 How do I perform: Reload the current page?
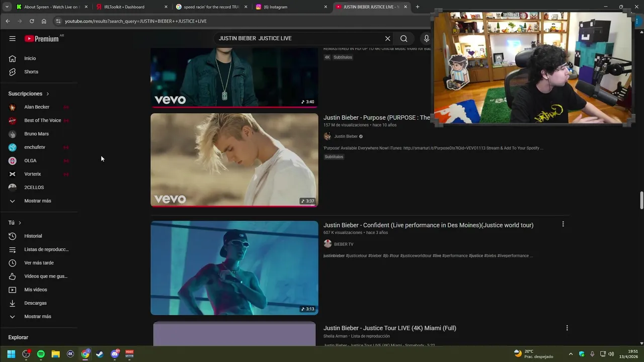pyautogui.click(x=32, y=21)
